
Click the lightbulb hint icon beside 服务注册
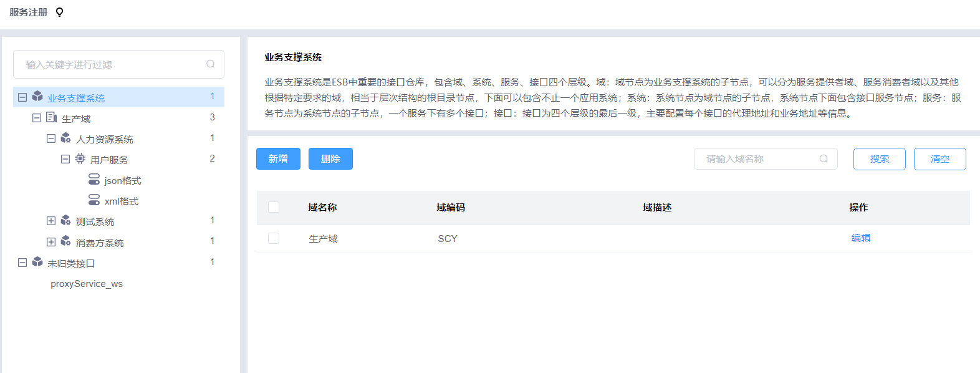click(60, 12)
